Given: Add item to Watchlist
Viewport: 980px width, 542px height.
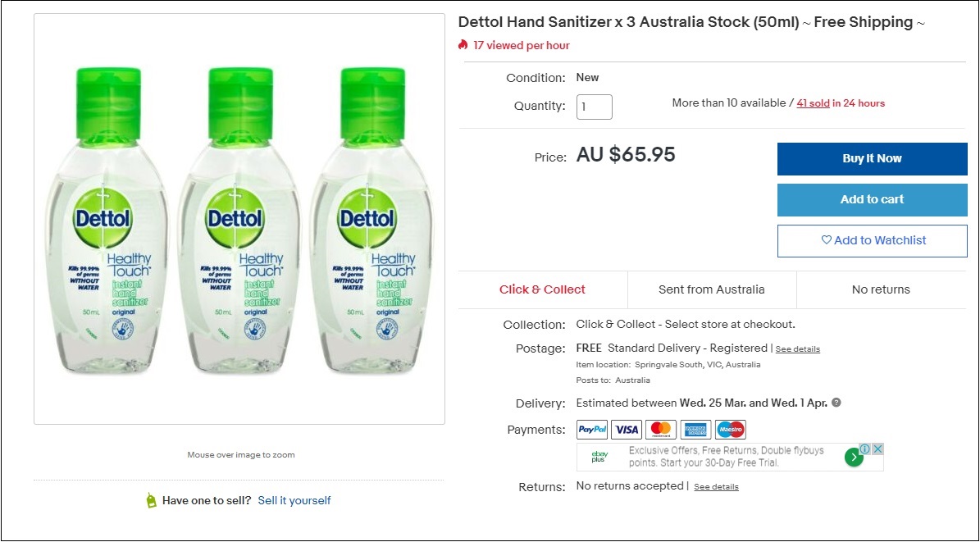Looking at the screenshot, I should (x=872, y=240).
